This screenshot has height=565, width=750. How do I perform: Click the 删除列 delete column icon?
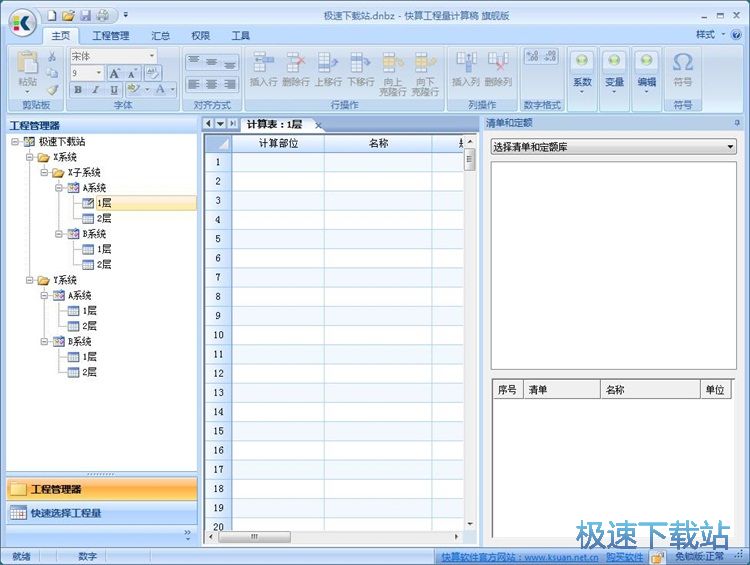(x=498, y=63)
